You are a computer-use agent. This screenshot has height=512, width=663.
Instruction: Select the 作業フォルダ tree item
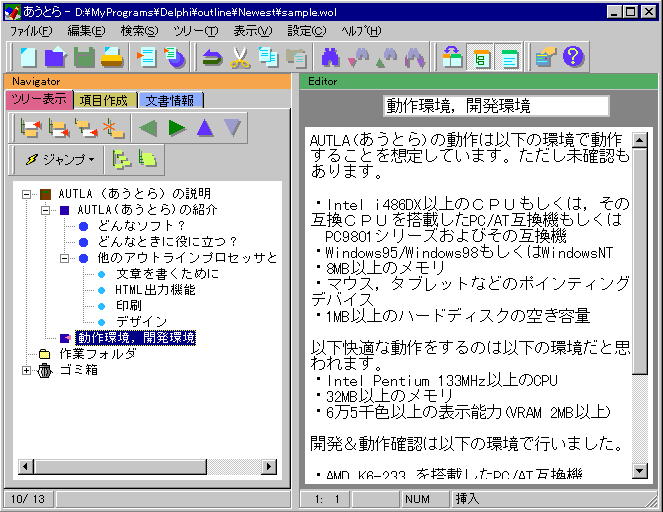[x=98, y=354]
